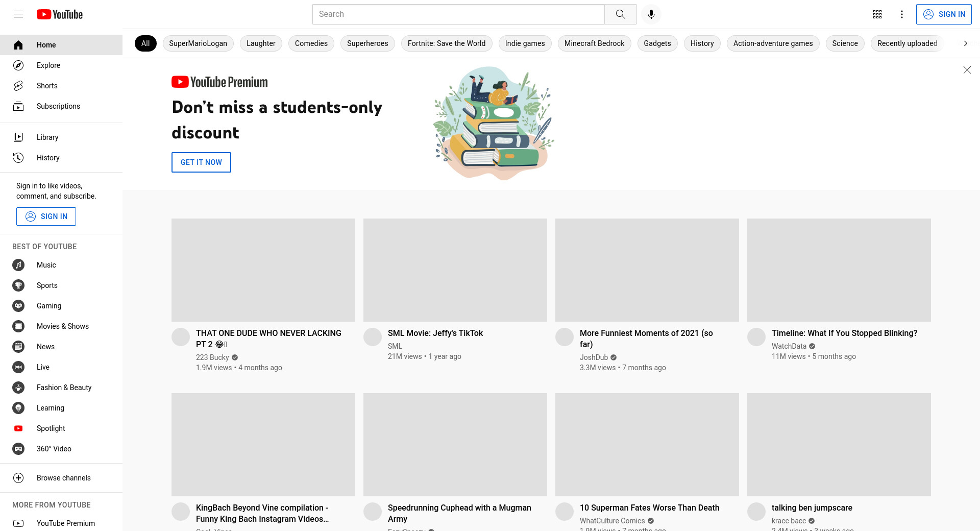Screen dimensions: 980x531
Task: Click Home icon in sidebar
Action: 18,45
